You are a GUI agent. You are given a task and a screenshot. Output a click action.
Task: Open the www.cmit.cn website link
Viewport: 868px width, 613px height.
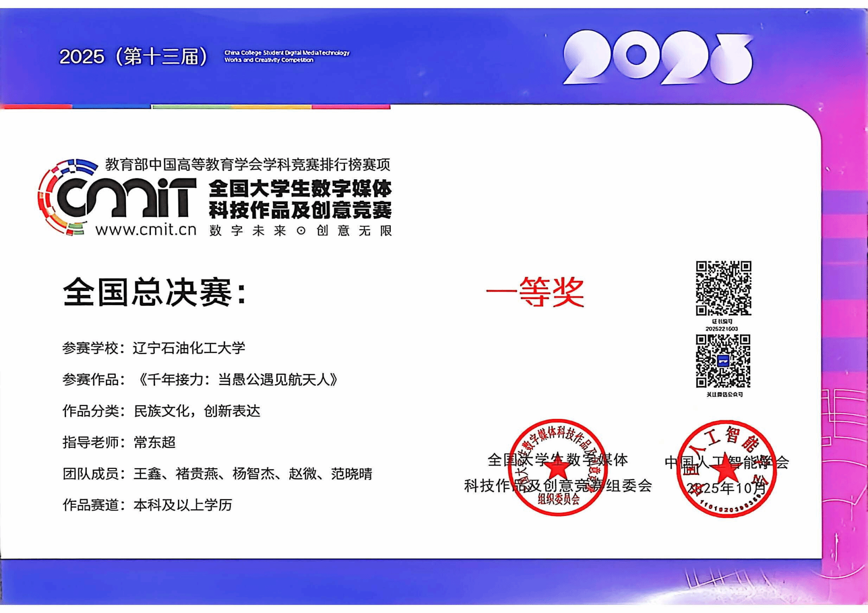pyautogui.click(x=146, y=230)
